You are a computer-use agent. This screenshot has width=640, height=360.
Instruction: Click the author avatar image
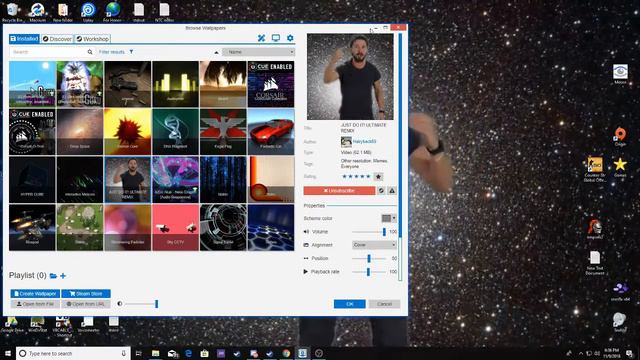point(346,142)
